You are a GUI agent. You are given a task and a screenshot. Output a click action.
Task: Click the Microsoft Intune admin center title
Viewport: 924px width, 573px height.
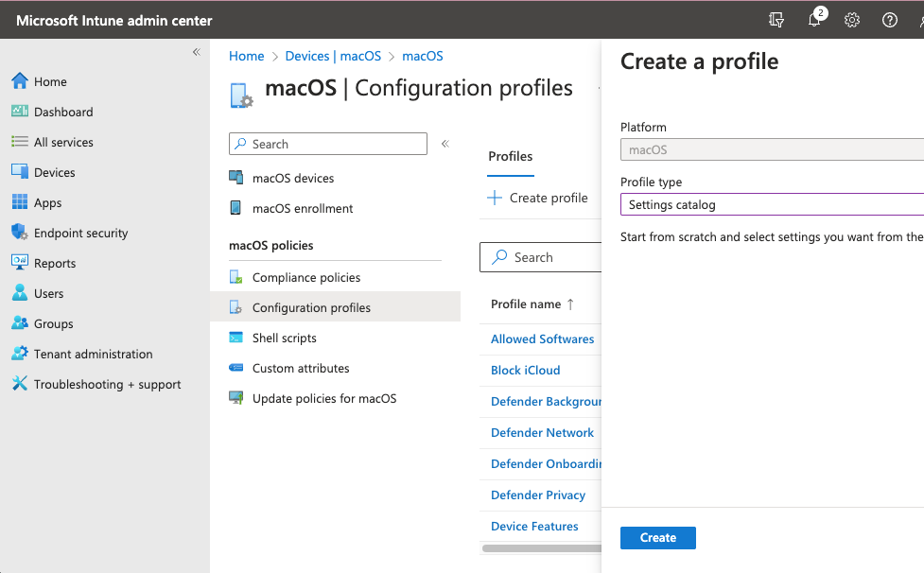(113, 21)
